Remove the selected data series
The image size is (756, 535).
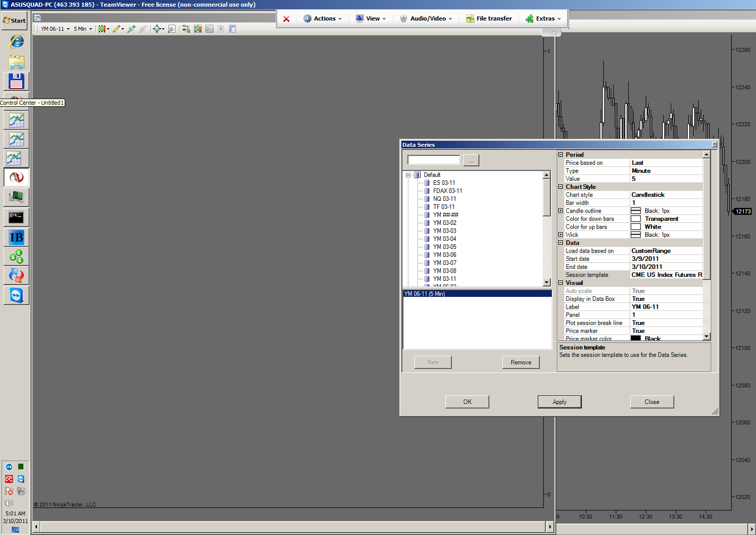(521, 362)
